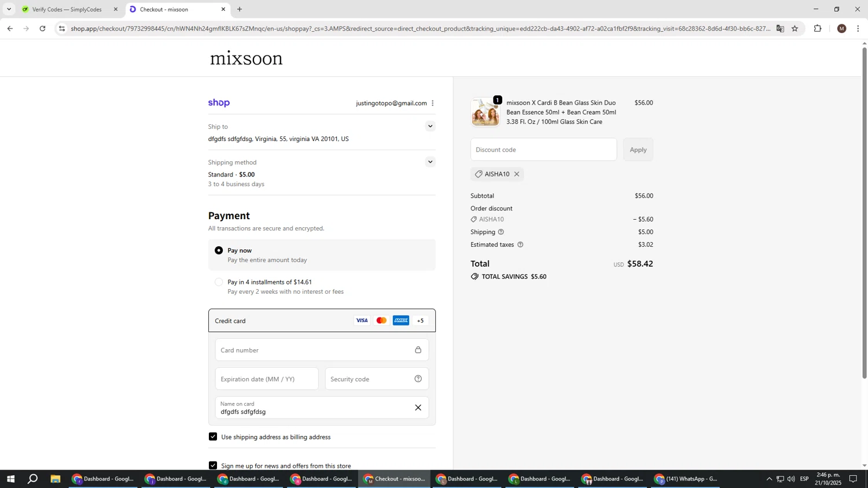868x488 pixels.
Task: Clear the Name on card field
Action: click(x=418, y=408)
